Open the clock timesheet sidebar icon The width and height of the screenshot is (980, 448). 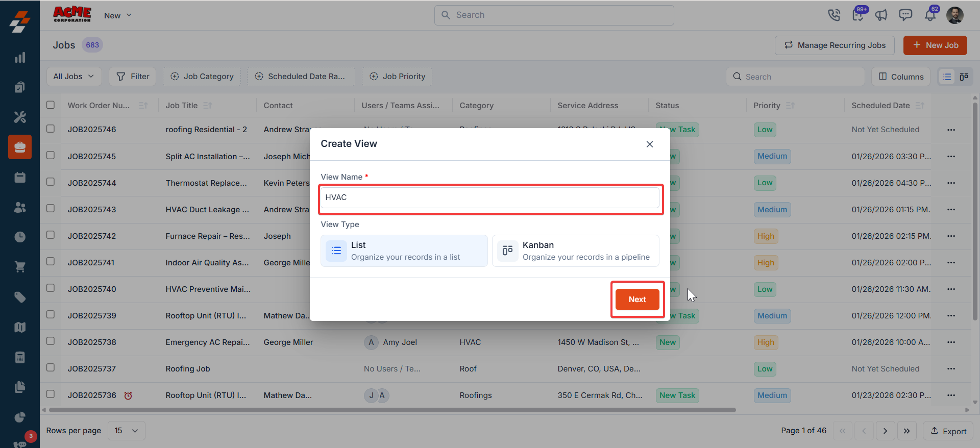20,237
